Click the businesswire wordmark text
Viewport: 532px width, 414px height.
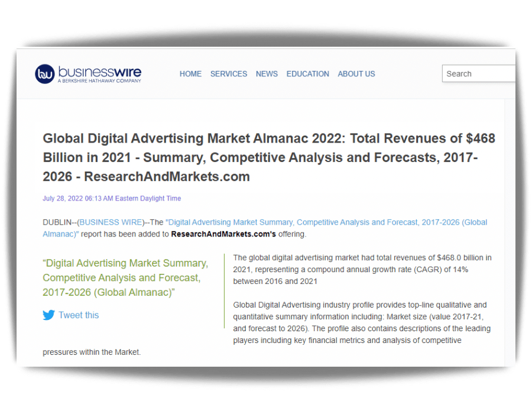[x=99, y=72]
